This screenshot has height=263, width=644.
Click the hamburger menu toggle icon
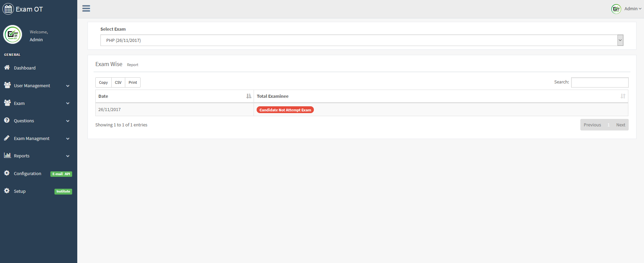click(86, 9)
